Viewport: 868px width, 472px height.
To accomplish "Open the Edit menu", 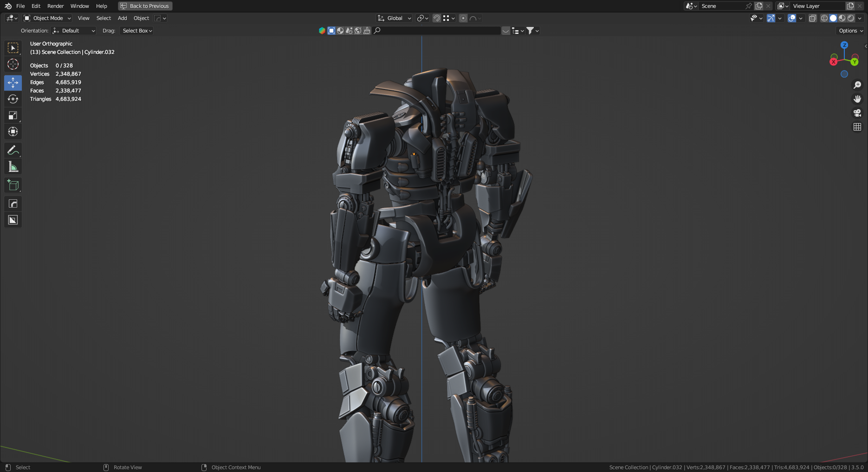I will pyautogui.click(x=36, y=6).
